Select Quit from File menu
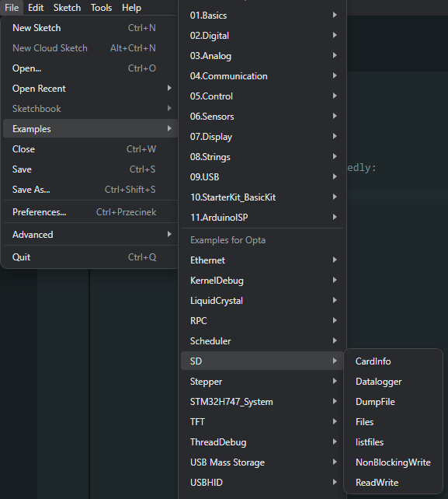448x499 pixels. click(90, 257)
